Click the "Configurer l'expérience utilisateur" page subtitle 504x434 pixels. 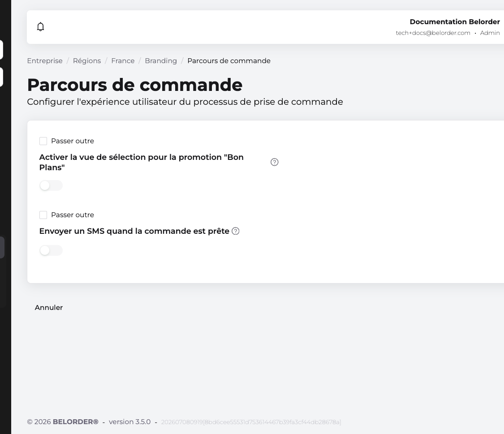(x=185, y=102)
